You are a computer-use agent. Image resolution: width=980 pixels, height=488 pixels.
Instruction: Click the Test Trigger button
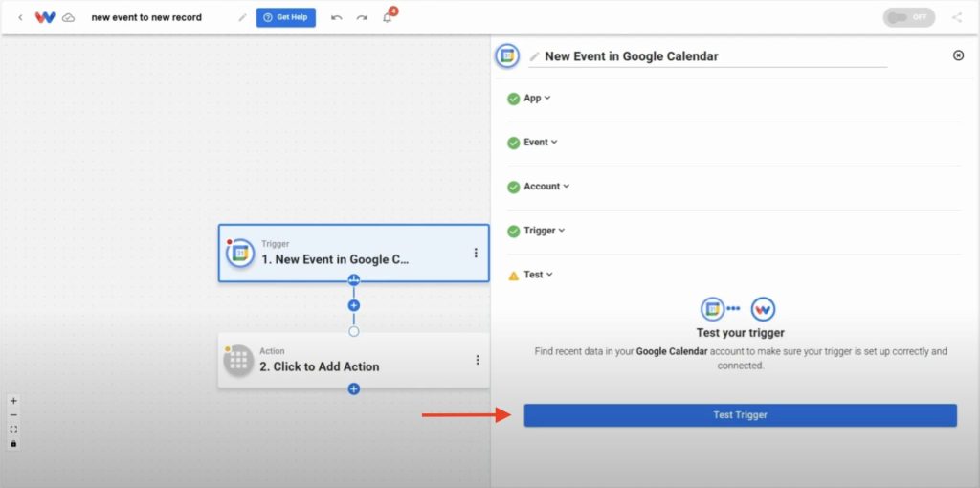(740, 415)
